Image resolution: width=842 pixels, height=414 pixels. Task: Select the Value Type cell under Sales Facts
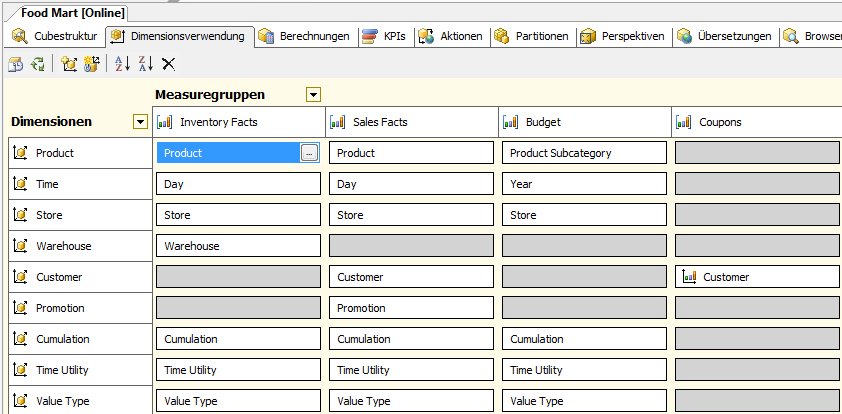(x=411, y=401)
